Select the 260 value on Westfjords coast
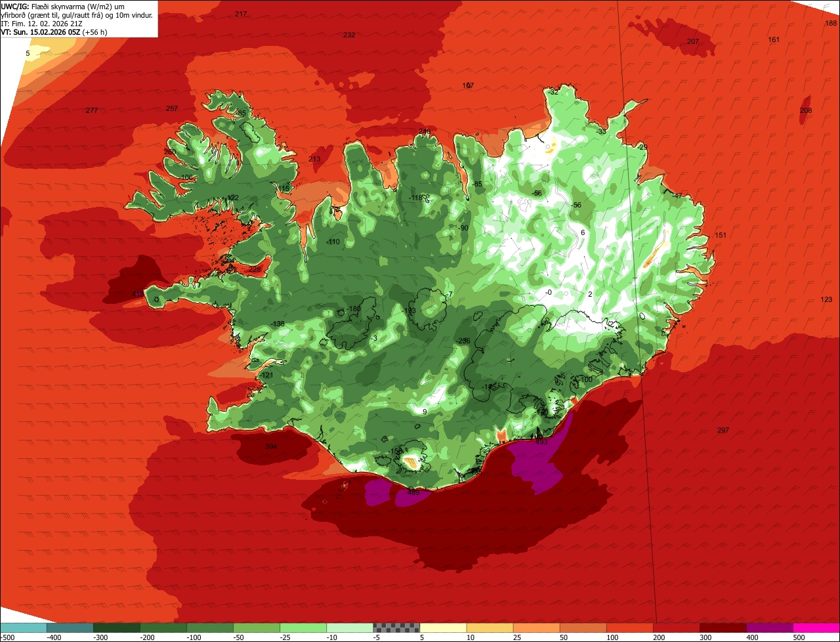 pyautogui.click(x=170, y=152)
